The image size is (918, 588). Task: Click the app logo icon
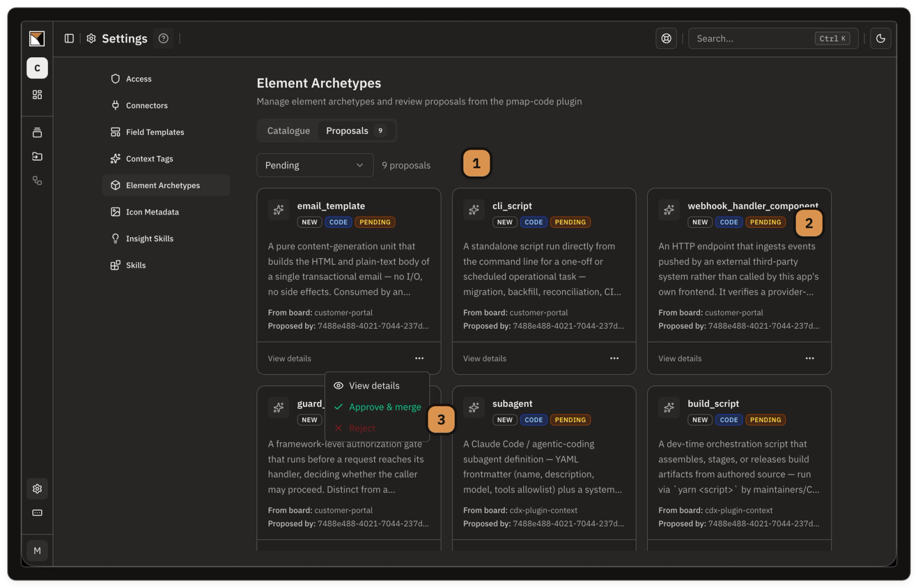[x=37, y=38]
